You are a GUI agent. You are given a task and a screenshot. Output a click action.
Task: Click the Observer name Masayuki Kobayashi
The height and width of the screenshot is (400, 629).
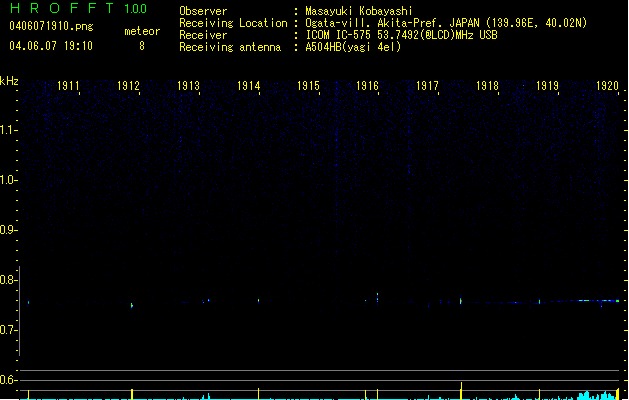point(359,11)
